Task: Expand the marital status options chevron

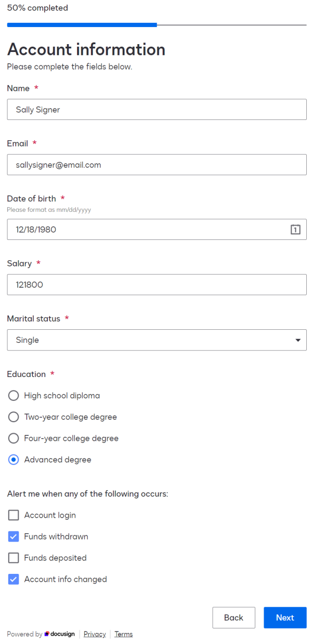Action: (297, 340)
